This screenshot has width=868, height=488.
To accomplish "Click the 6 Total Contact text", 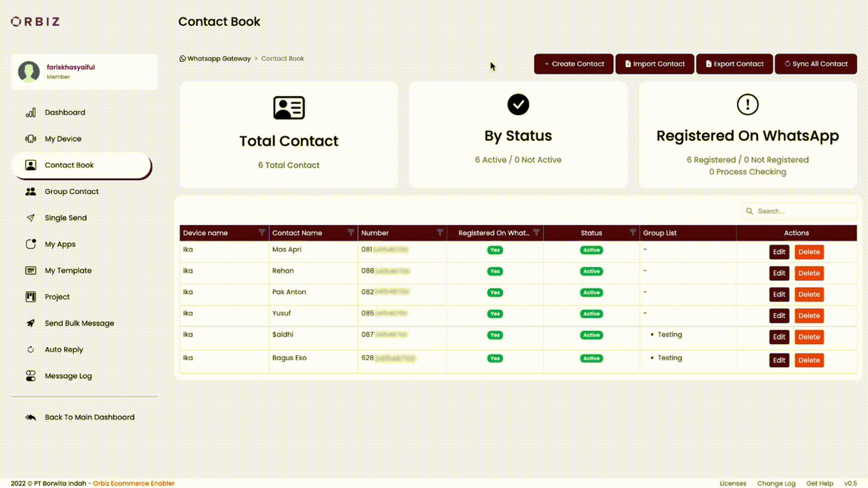I will [x=288, y=165].
